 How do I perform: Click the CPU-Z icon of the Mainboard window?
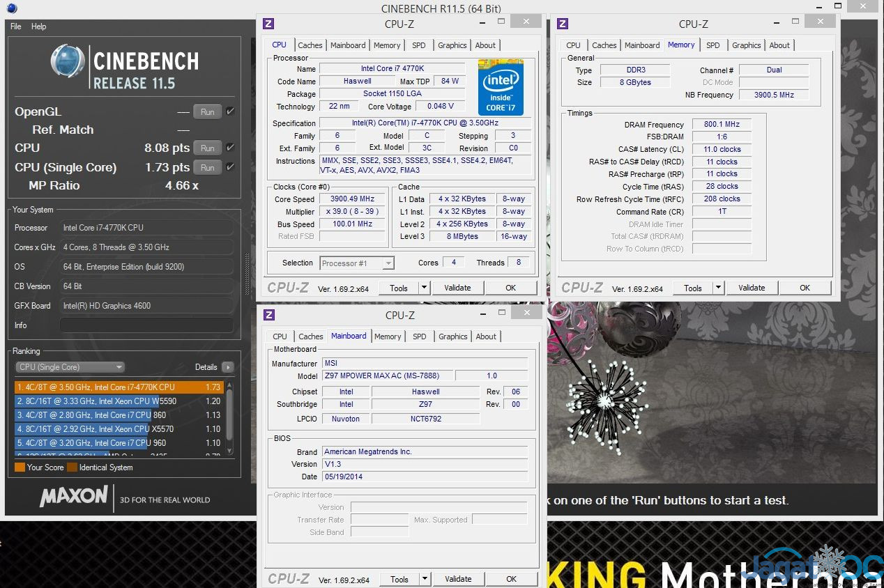(268, 315)
